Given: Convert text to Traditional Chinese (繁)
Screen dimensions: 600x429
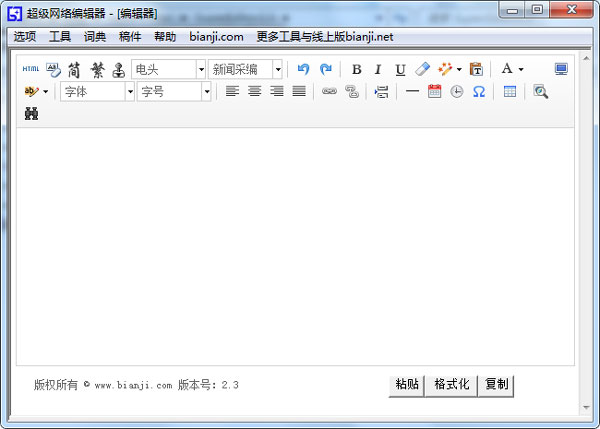Looking at the screenshot, I should [x=97, y=69].
